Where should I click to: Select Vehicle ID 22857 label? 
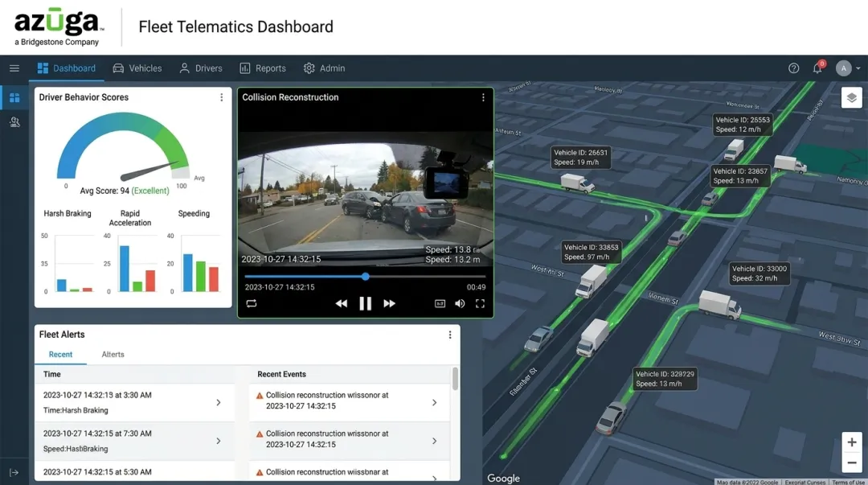[740, 175]
